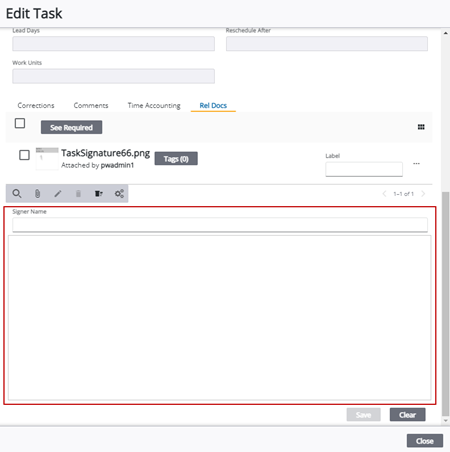Image resolution: width=450 pixels, height=452 pixels.
Task: Click the gears settings icon
Action: coord(119,194)
